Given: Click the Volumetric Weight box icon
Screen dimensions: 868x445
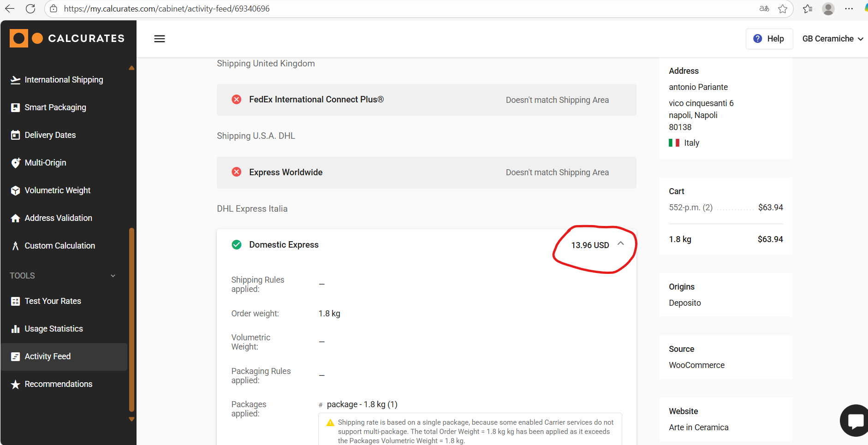Looking at the screenshot, I should [x=16, y=190].
